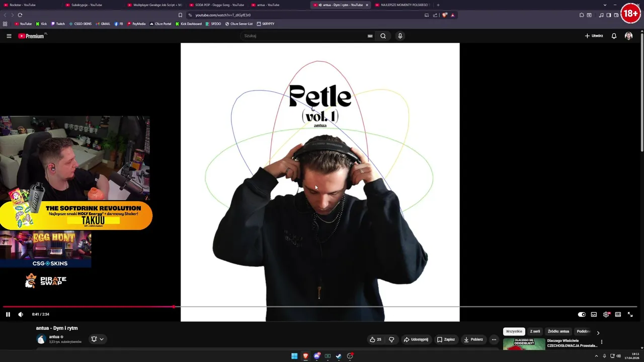
Task: Select the Źródło: antua filter chip
Action: [x=558, y=331]
